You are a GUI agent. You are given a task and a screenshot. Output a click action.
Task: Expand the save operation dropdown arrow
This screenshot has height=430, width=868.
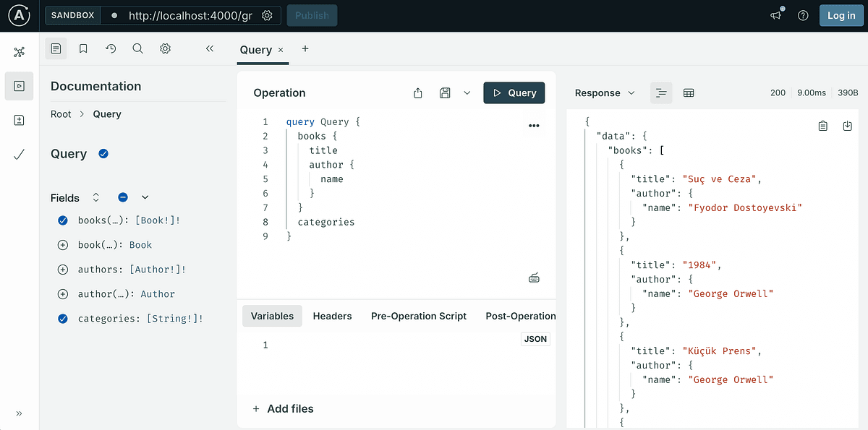click(x=467, y=93)
